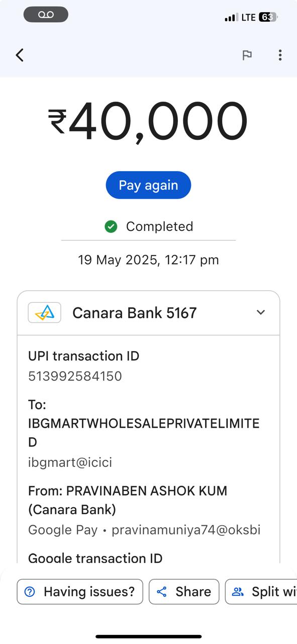Tap the voicemail indicator in status bar
297x644 pixels.
click(x=46, y=15)
